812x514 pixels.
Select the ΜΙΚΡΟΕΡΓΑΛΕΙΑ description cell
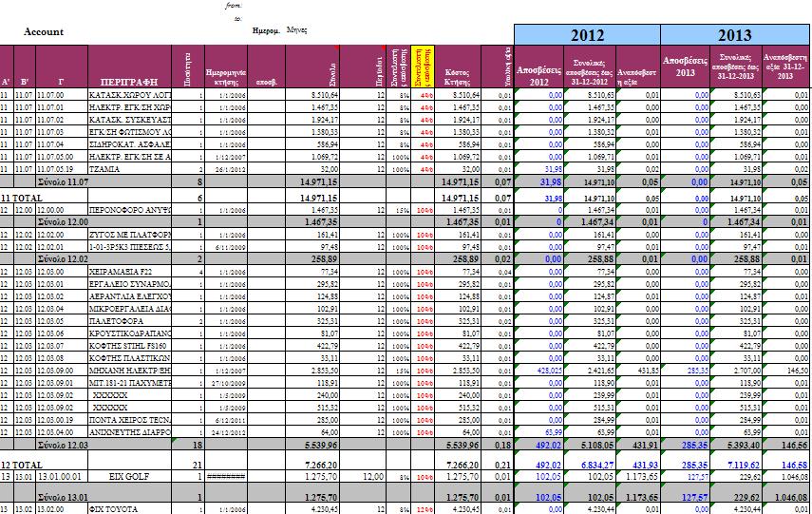click(129, 309)
